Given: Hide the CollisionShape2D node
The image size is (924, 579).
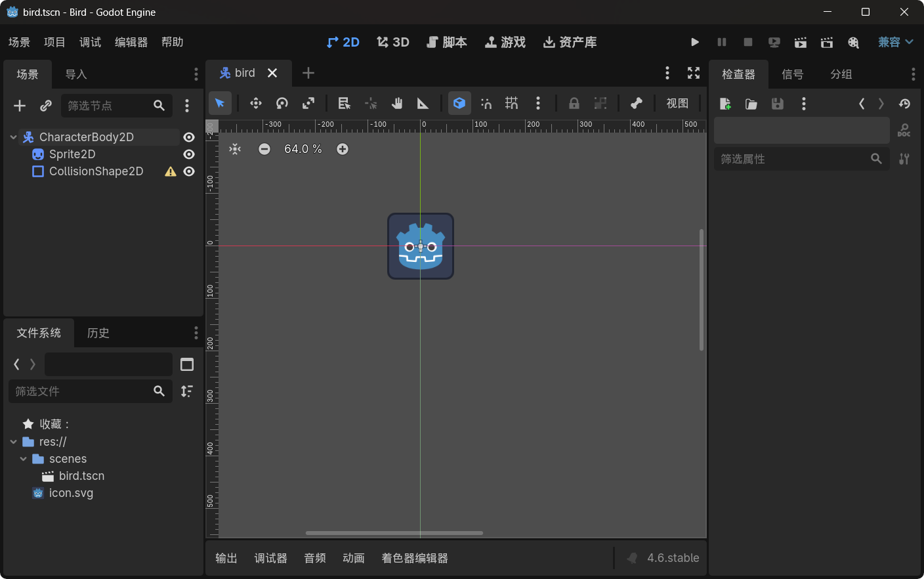Looking at the screenshot, I should (189, 171).
